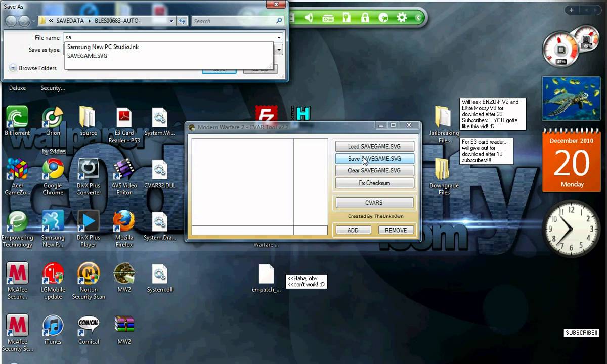Viewport: 607px width, 364px height.
Task: Click the December 2010 calendar gadget
Action: click(x=572, y=160)
